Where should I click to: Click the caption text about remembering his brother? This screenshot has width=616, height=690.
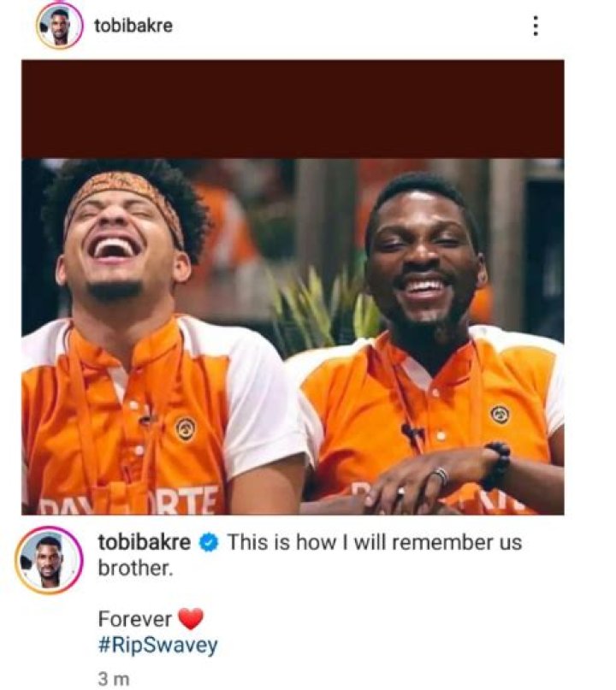(x=368, y=541)
